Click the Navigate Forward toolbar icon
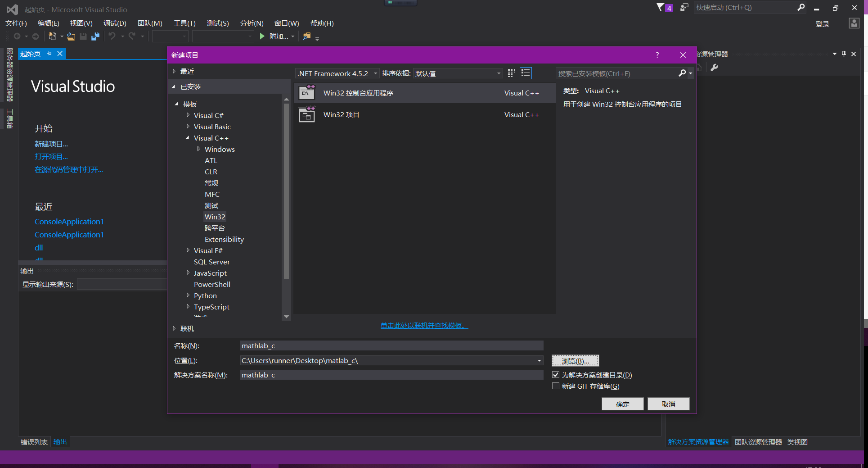Image resolution: width=868 pixels, height=468 pixels. [x=36, y=36]
